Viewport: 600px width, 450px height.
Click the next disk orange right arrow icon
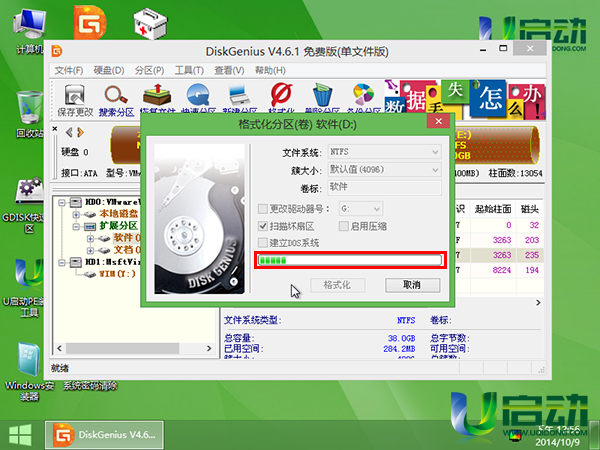[80, 132]
